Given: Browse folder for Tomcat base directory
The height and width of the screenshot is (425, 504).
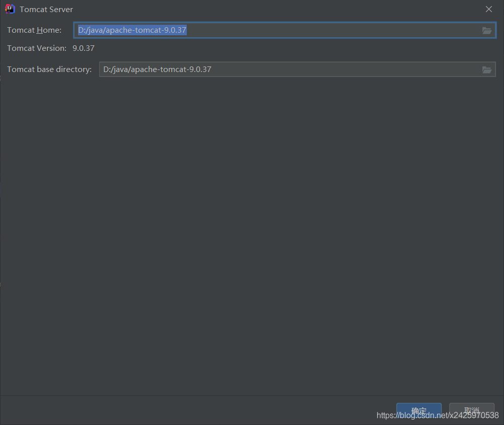Looking at the screenshot, I should (x=487, y=70).
